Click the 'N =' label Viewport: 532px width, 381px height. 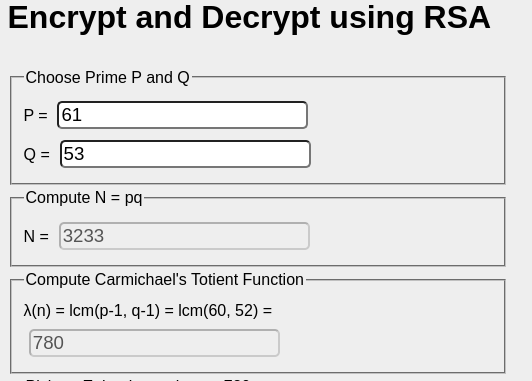[x=36, y=236]
